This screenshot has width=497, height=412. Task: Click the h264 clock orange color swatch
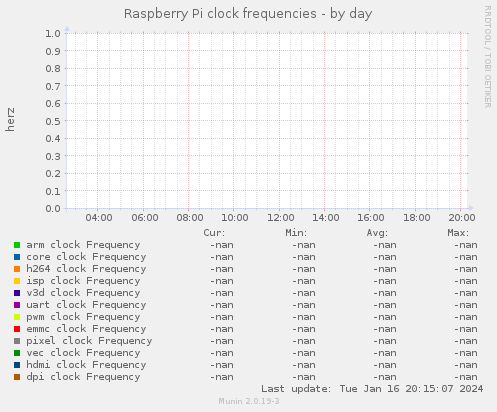point(17,269)
